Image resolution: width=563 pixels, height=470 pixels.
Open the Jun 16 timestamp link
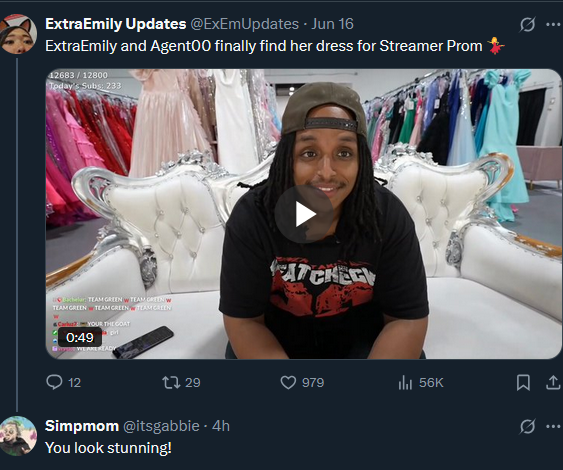pyautogui.click(x=332, y=24)
